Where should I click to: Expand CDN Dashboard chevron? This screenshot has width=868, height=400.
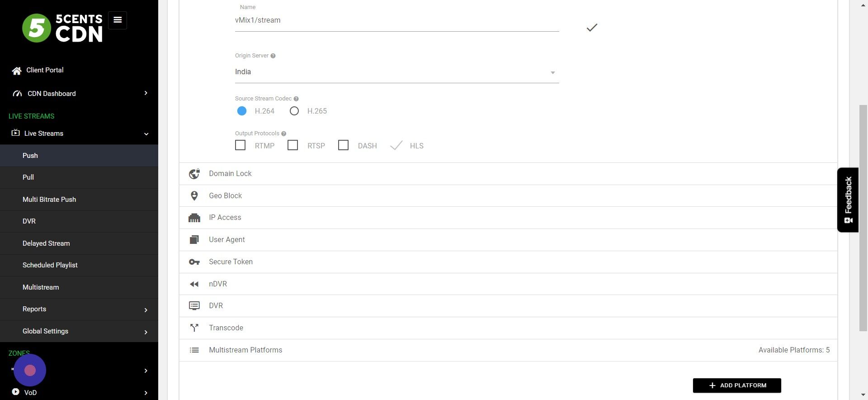tap(146, 93)
